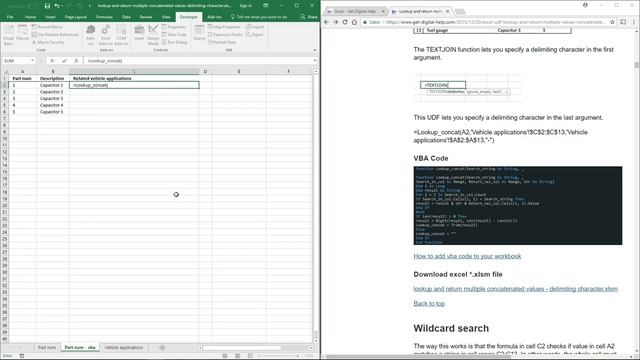Select column D header
This screenshot has height=360, width=640.
(x=205, y=71)
